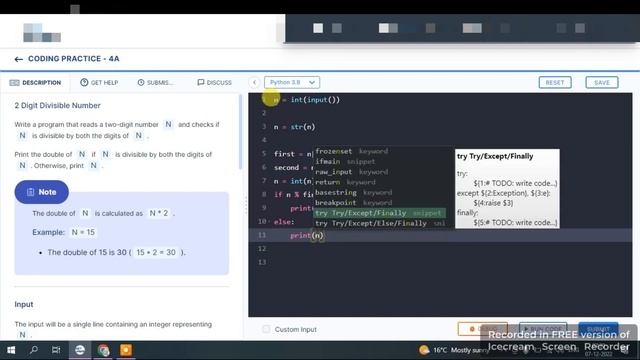Open the Get Help tab
The width and height of the screenshot is (640, 360).
coord(99,82)
